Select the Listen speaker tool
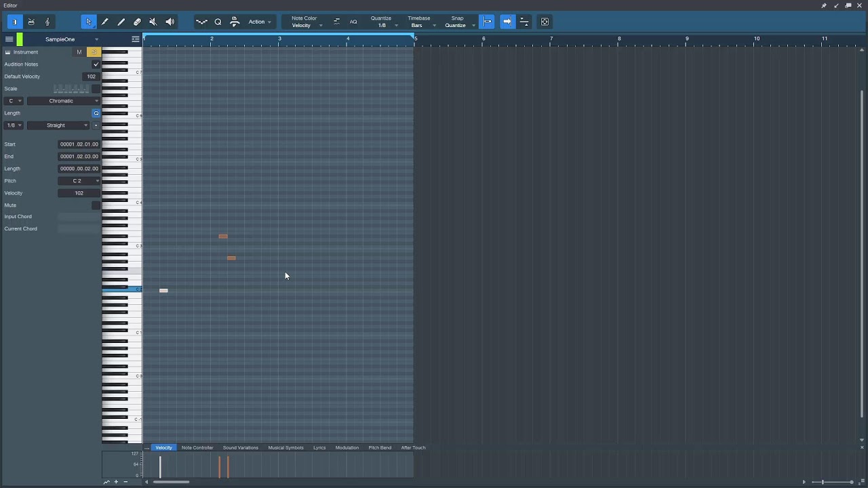Image resolution: width=868 pixels, height=488 pixels. tap(170, 22)
